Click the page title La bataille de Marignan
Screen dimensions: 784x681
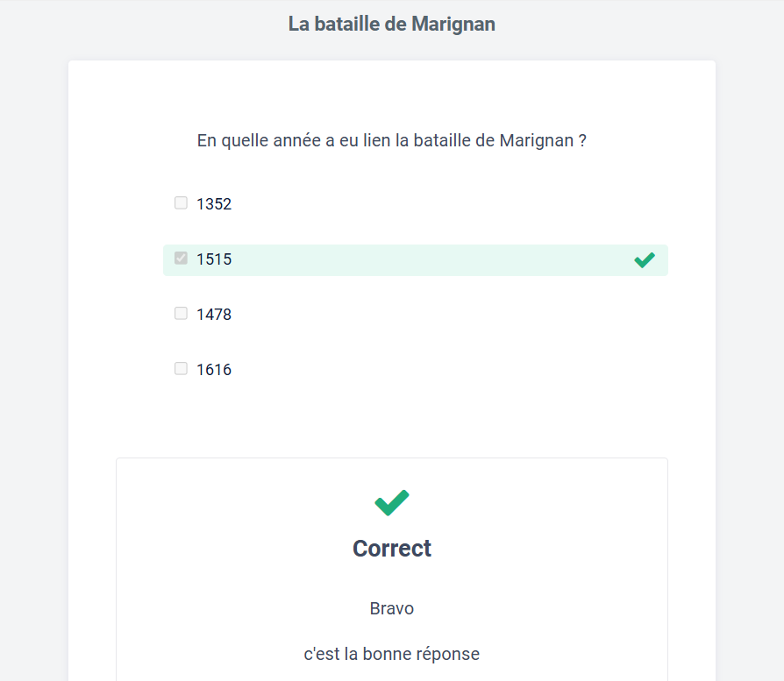(392, 25)
